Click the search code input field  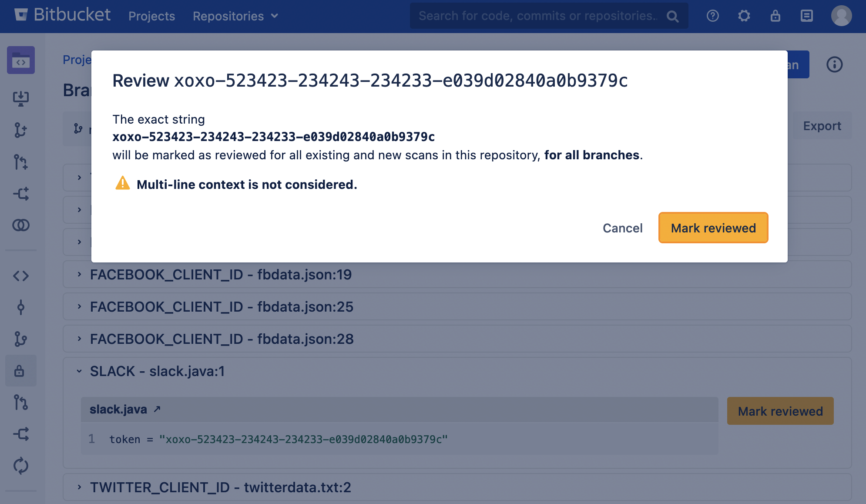537,16
